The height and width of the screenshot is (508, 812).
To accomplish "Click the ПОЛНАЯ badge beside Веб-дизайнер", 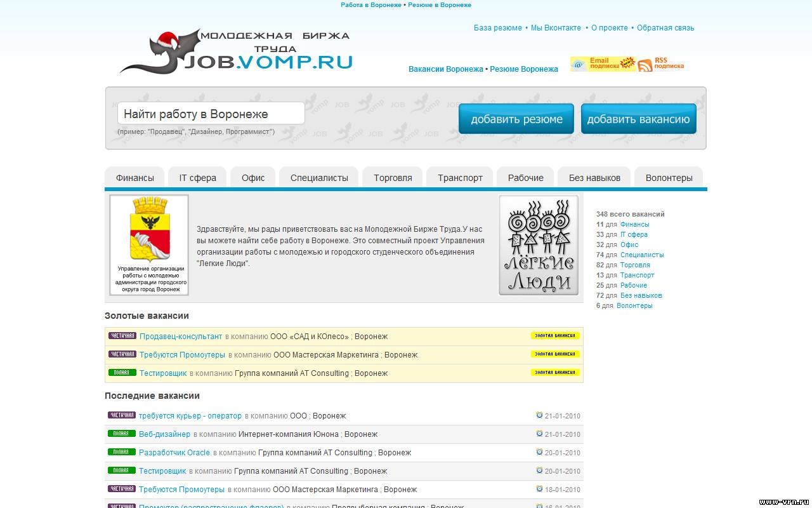I will pyautogui.click(x=122, y=434).
